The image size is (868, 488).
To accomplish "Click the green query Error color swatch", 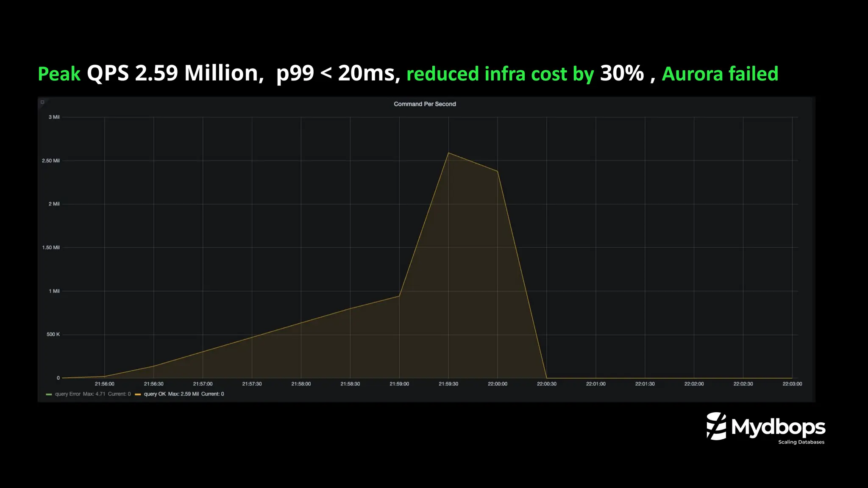I will click(x=49, y=394).
